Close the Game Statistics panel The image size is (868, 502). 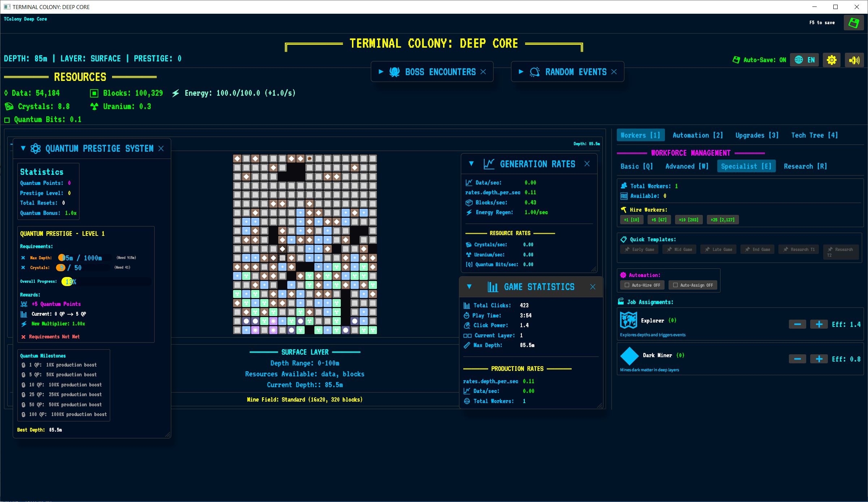point(593,287)
